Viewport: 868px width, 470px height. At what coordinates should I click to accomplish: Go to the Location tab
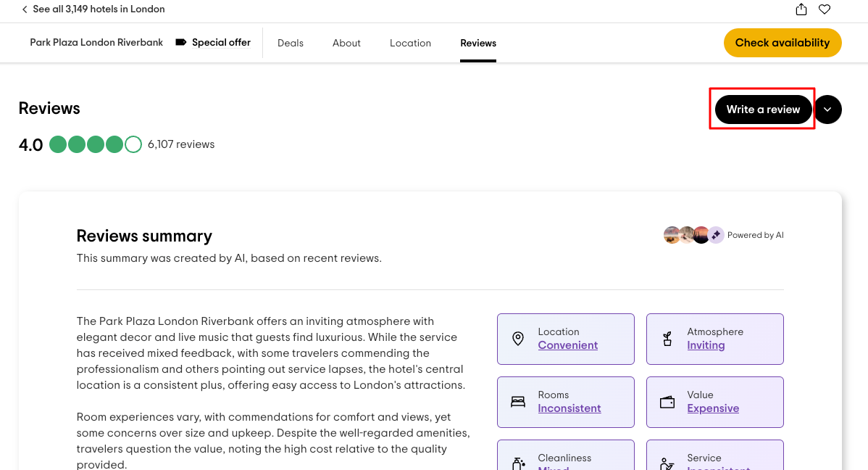[410, 43]
